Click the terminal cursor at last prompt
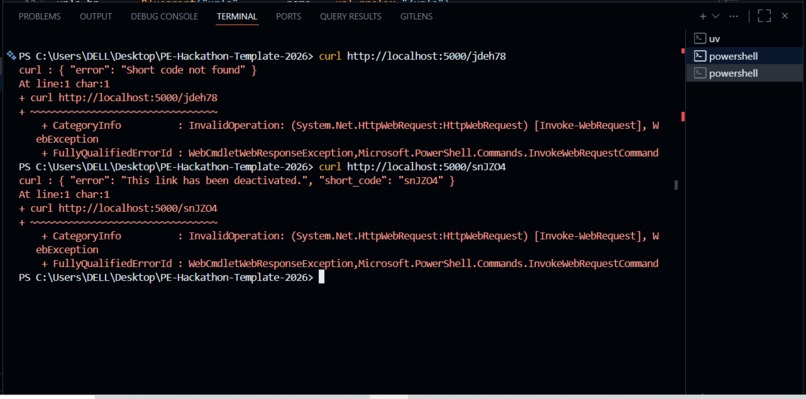The image size is (806, 399). tap(322, 277)
